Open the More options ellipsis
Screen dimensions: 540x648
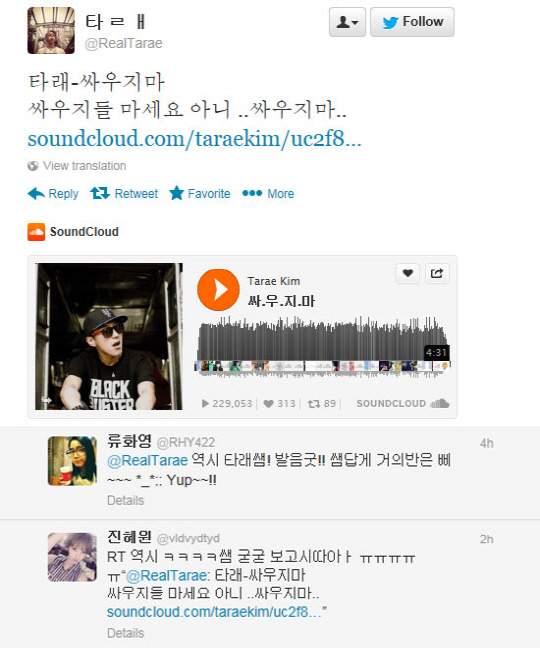[x=252, y=193]
